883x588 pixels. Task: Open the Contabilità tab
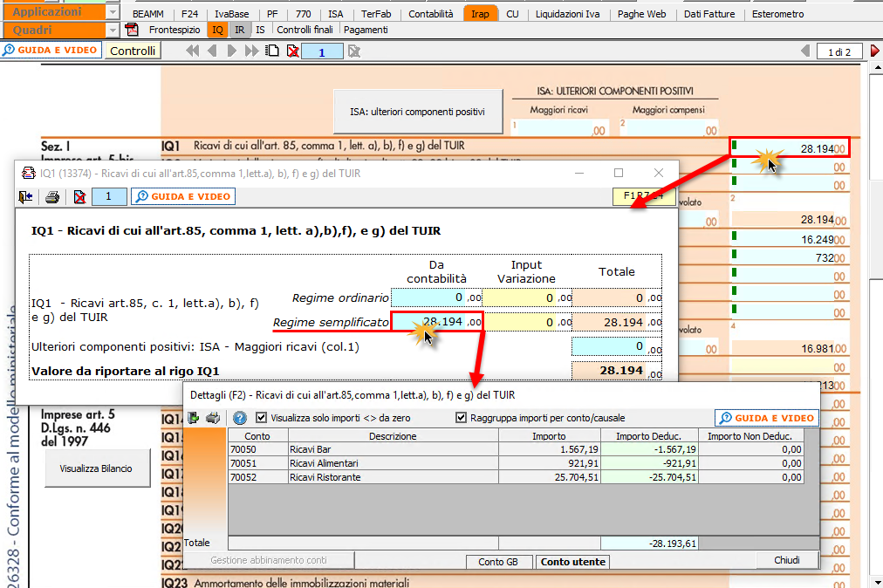pos(431,13)
